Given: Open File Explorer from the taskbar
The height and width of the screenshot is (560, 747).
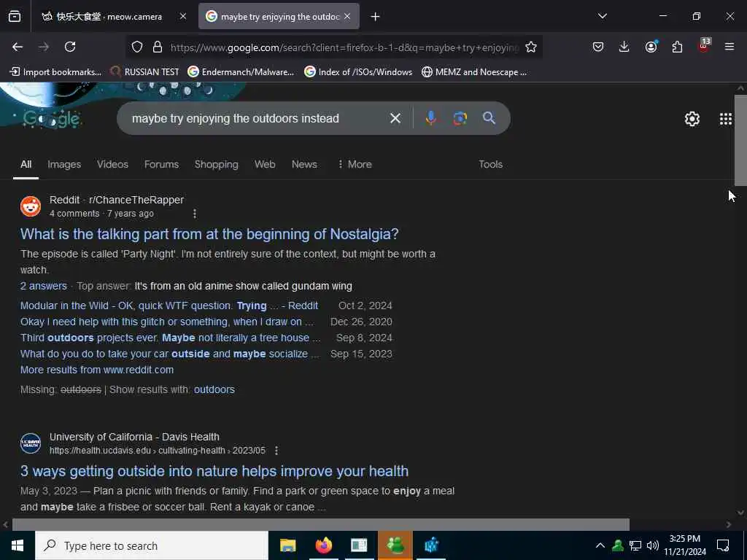Looking at the screenshot, I should coord(287,545).
